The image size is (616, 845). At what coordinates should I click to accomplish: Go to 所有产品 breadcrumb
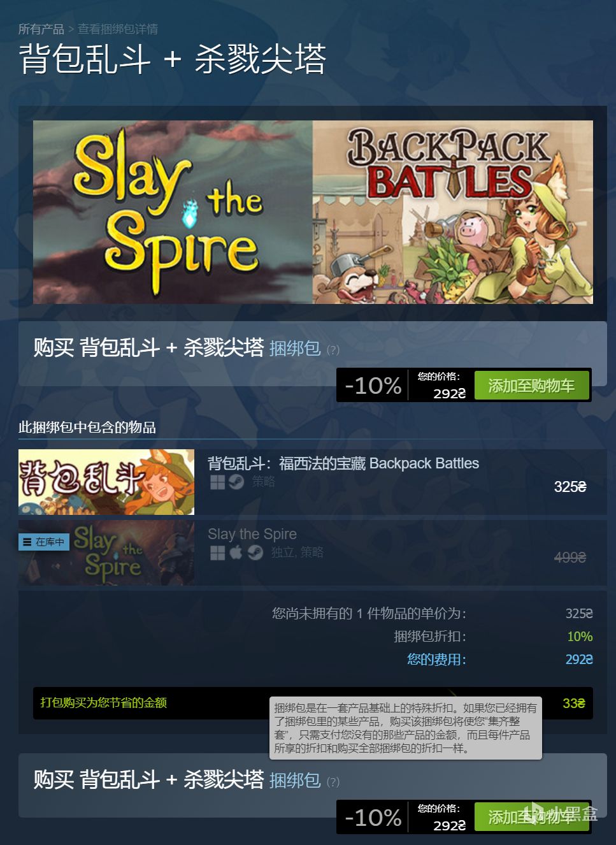(41, 29)
